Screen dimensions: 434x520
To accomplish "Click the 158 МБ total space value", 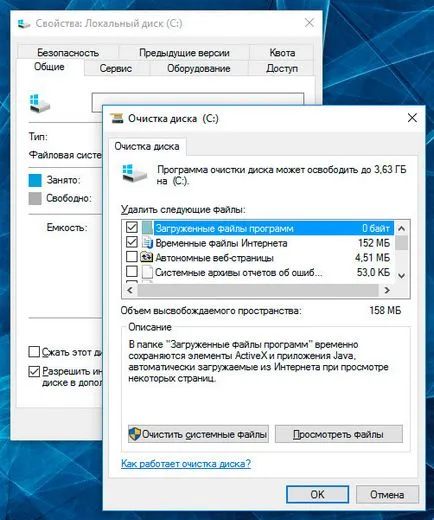I will pos(385,310).
